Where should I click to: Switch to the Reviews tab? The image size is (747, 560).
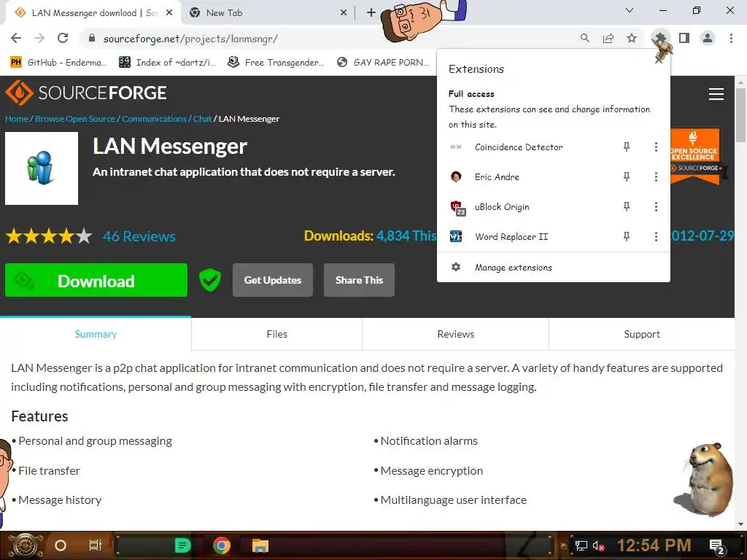point(456,334)
